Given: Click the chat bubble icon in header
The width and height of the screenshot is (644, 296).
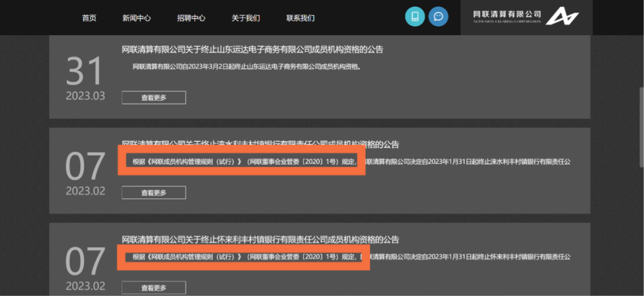Looking at the screenshot, I should [438, 17].
